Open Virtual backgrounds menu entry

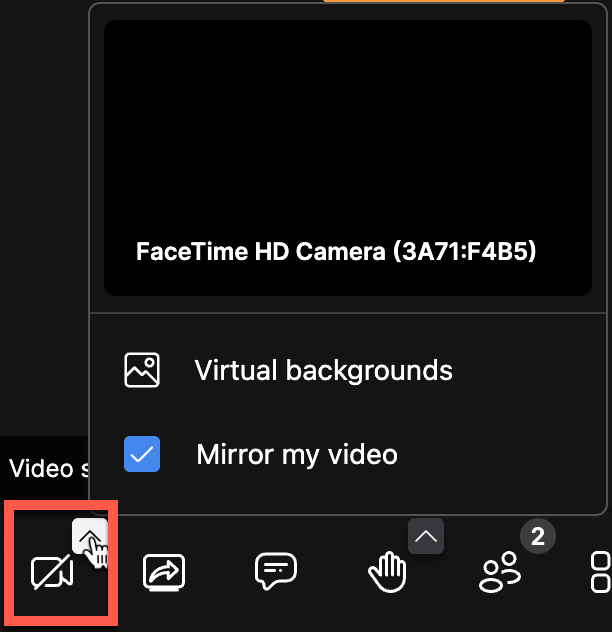click(x=348, y=370)
